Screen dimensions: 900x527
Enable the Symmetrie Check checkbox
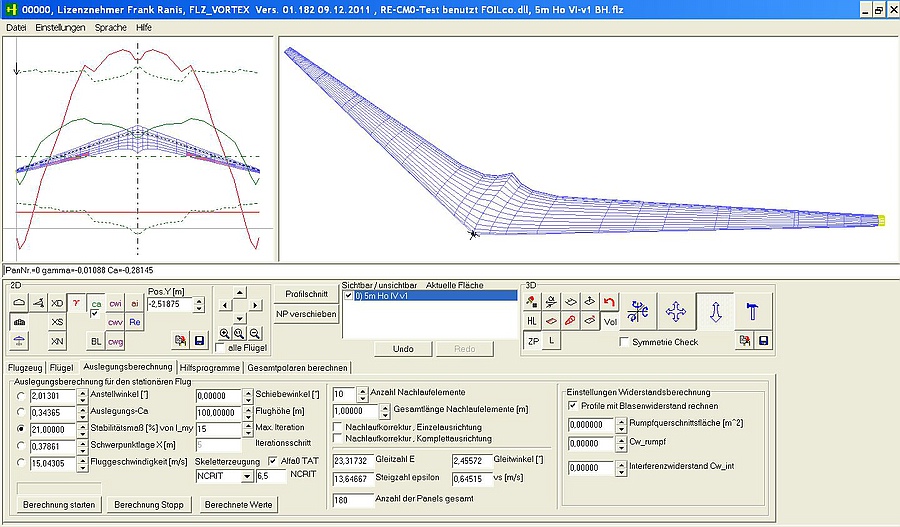(625, 343)
